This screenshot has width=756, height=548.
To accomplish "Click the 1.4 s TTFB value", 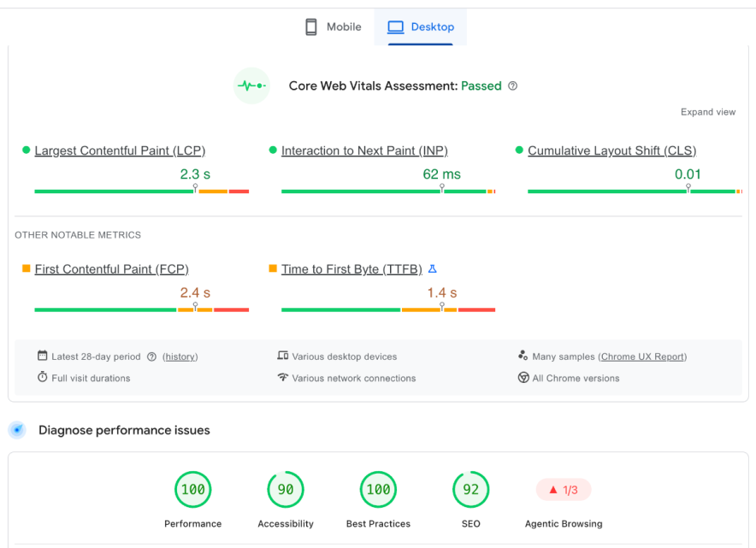I will click(x=441, y=292).
